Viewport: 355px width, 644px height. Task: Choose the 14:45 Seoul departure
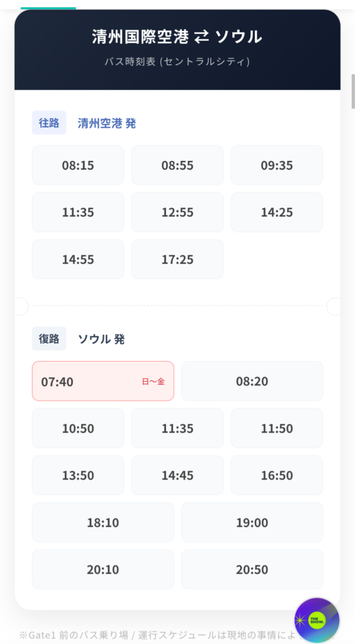pyautogui.click(x=177, y=475)
